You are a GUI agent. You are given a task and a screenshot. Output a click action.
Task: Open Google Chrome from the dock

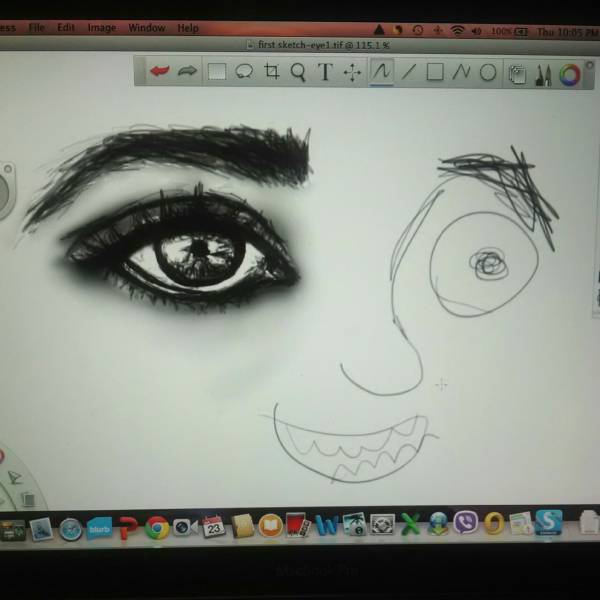(x=157, y=527)
